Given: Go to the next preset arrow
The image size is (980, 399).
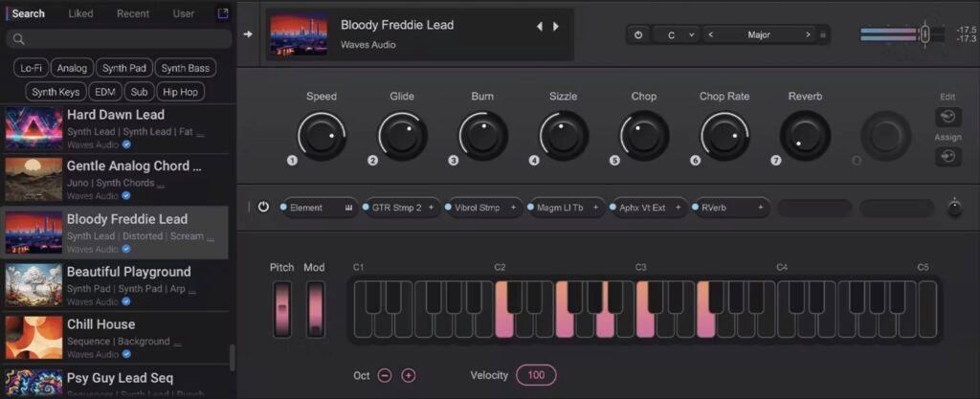Looking at the screenshot, I should [x=556, y=27].
